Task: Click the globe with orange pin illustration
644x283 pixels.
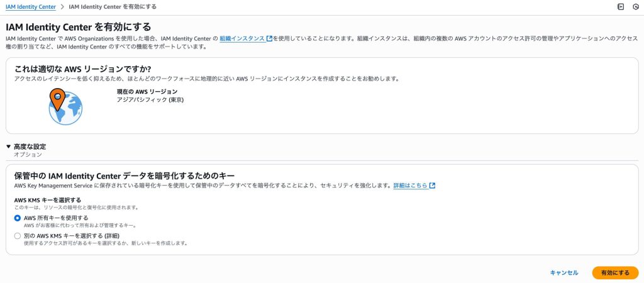Action: 64,107
